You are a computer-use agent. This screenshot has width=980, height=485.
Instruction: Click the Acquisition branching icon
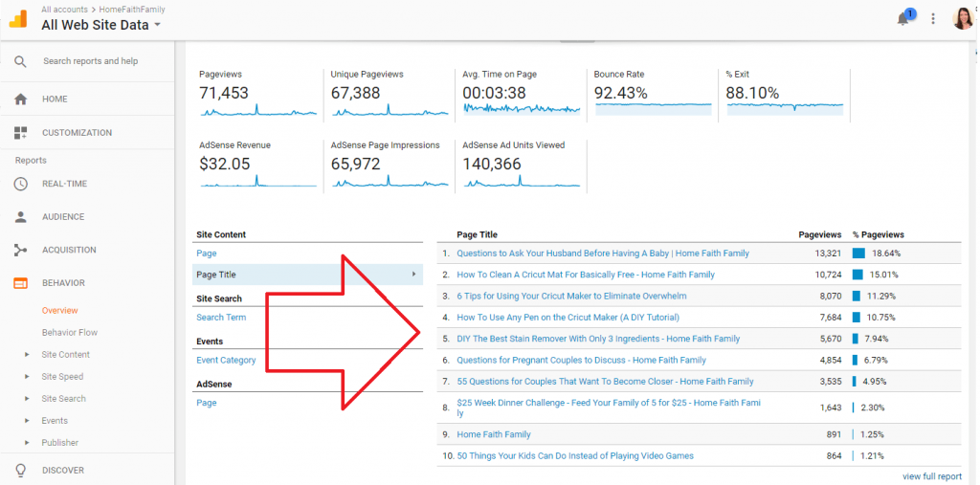(21, 250)
